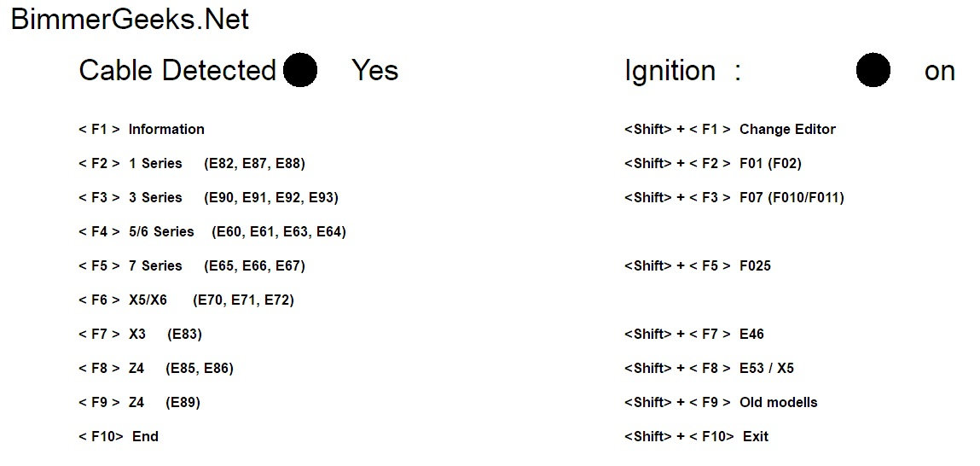Select Shift+F1 Change Editor
This screenshot has height=466, width=980.
coord(729,130)
